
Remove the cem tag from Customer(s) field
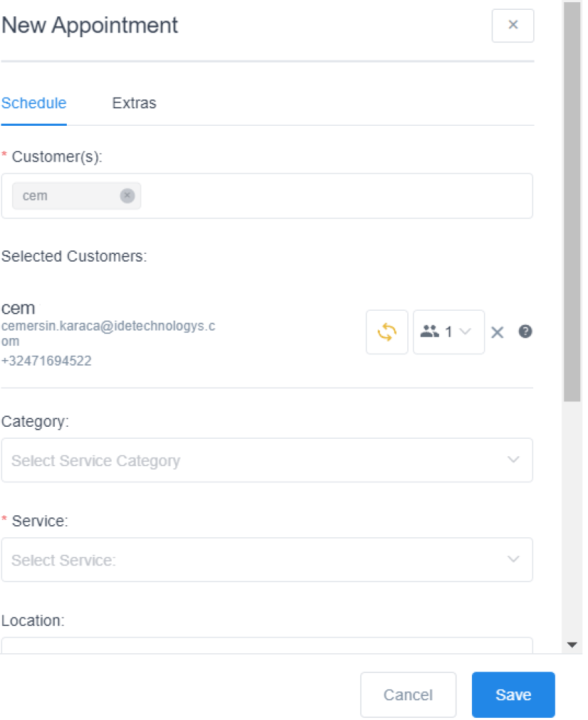pyautogui.click(x=127, y=196)
